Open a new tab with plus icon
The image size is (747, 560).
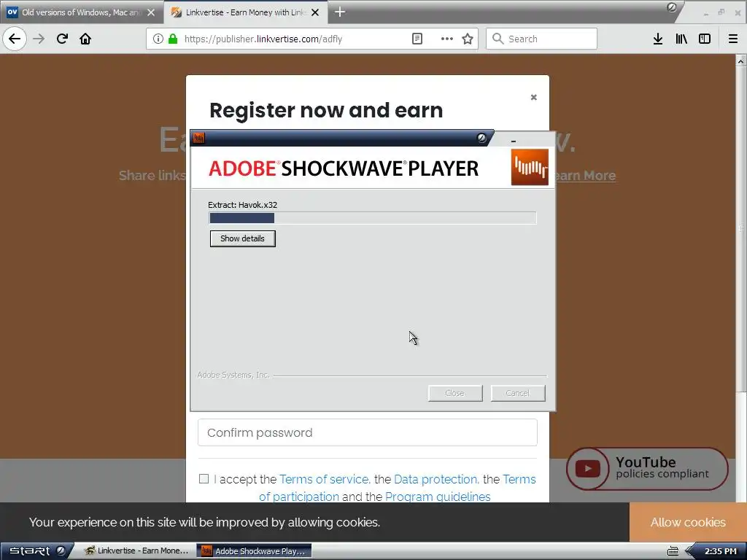pos(340,12)
